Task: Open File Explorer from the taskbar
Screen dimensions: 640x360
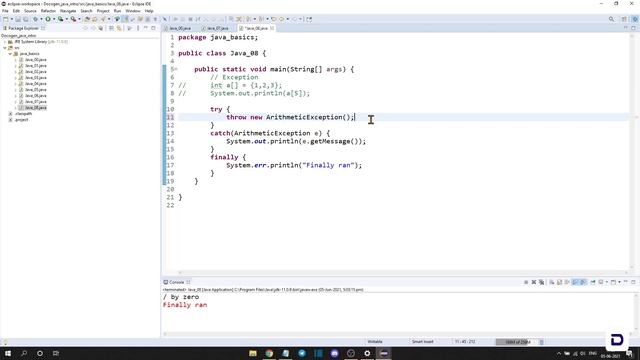Action: 253,353
